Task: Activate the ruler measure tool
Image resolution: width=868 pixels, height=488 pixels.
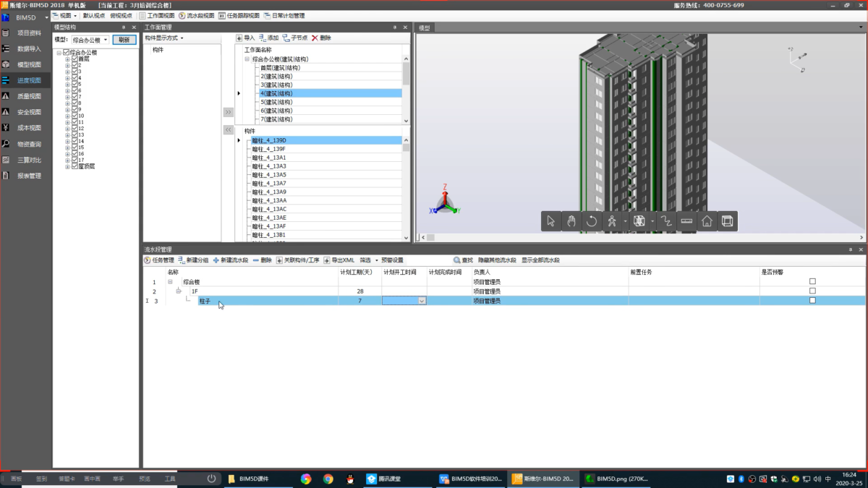Action: point(687,221)
